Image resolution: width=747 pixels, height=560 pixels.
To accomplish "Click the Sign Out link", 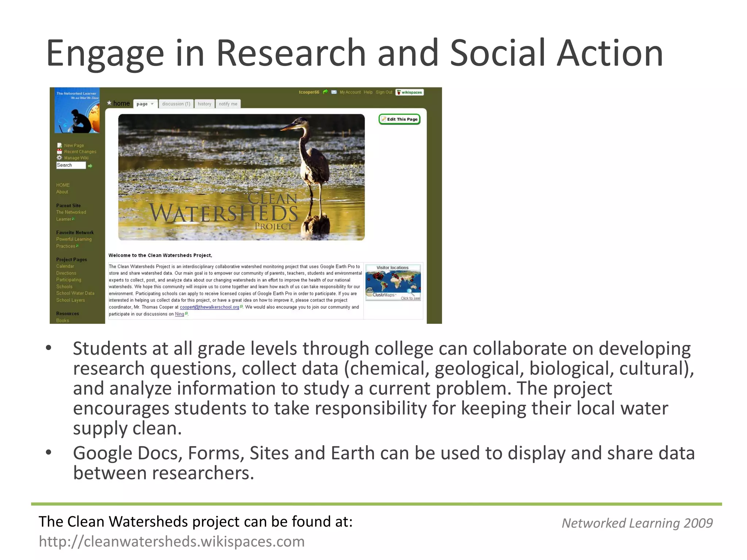I will pyautogui.click(x=384, y=92).
